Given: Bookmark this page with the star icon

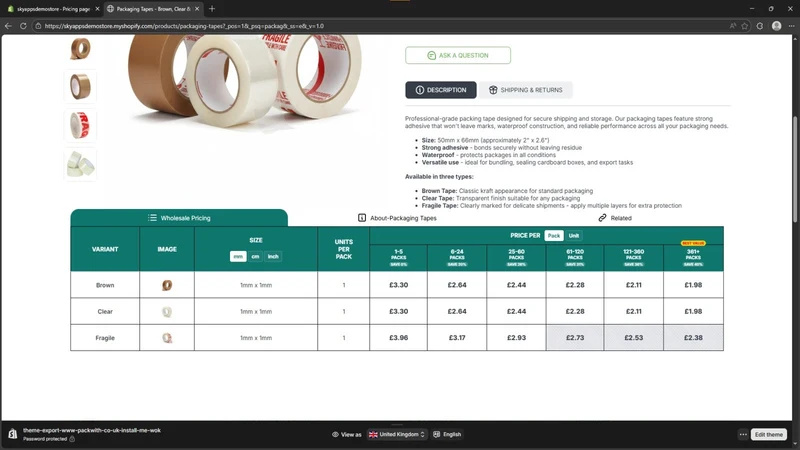Looking at the screenshot, I should [744, 26].
